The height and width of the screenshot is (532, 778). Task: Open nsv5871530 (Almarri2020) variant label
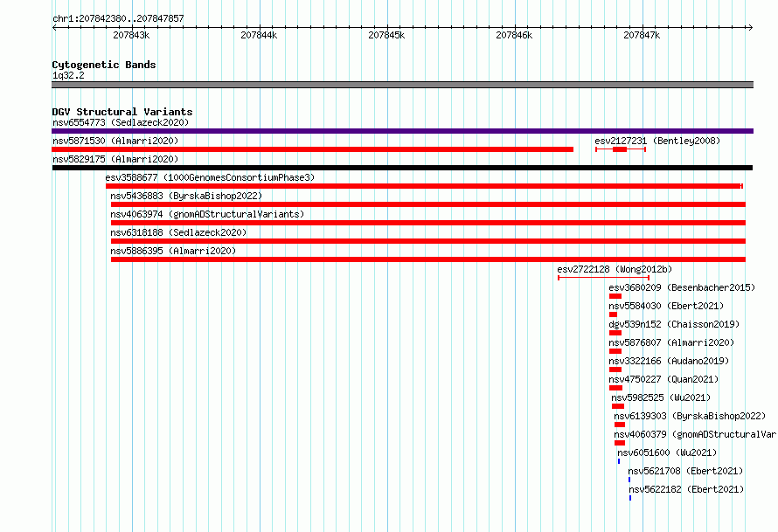(x=115, y=141)
